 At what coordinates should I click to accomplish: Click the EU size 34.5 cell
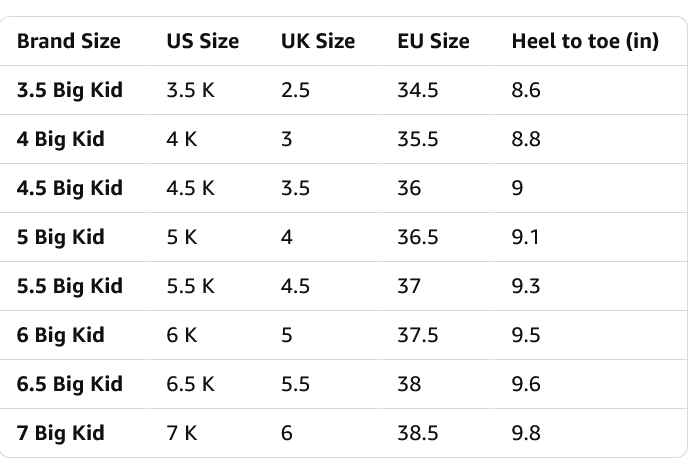pyautogui.click(x=417, y=90)
